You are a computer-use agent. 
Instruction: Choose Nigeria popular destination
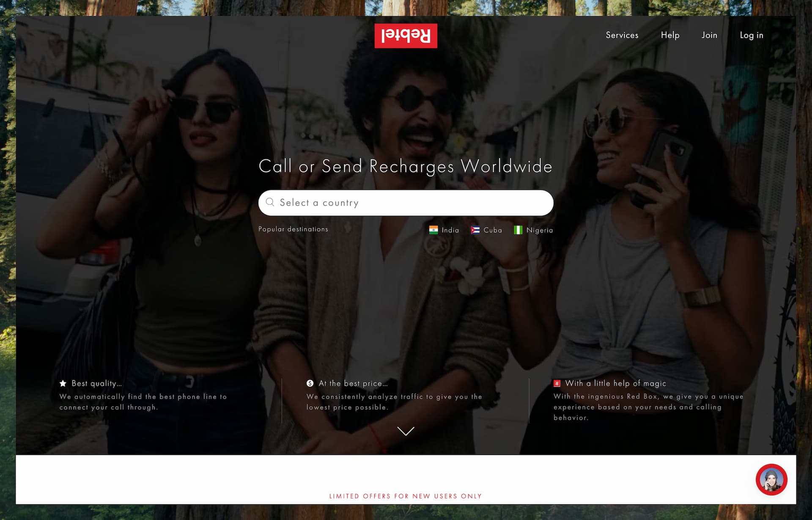point(533,230)
